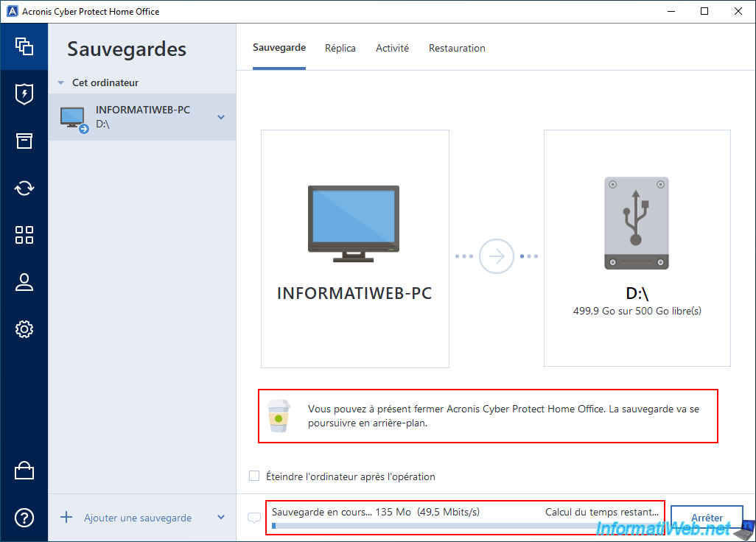Click the 499,9 Go sur 500 Go libre(s) text

tap(637, 311)
